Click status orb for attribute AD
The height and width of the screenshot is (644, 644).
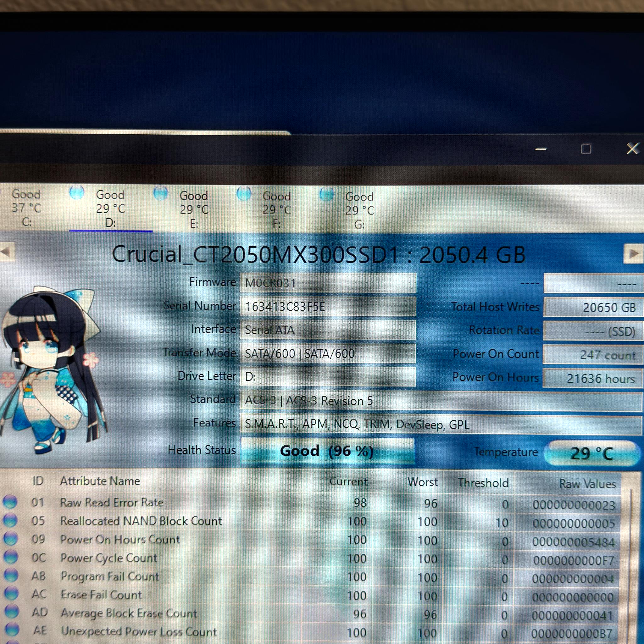click(12, 611)
